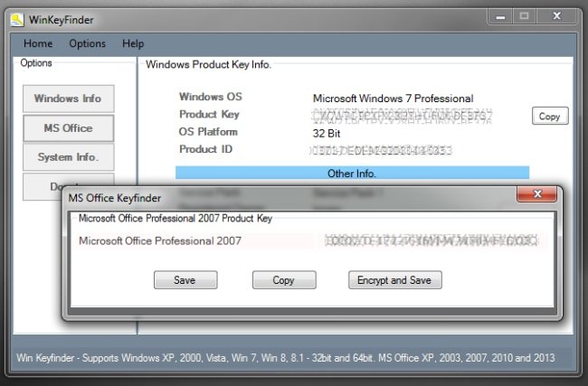Screen dimensions: 588x386
Task: Open System Info. section
Action: [x=68, y=157]
